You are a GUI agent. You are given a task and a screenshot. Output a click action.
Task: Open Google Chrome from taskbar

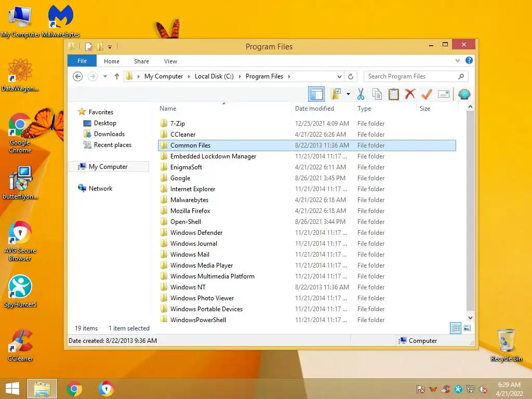(74, 389)
